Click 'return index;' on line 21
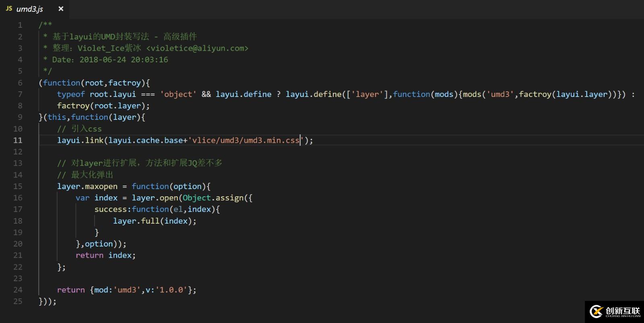 point(106,255)
